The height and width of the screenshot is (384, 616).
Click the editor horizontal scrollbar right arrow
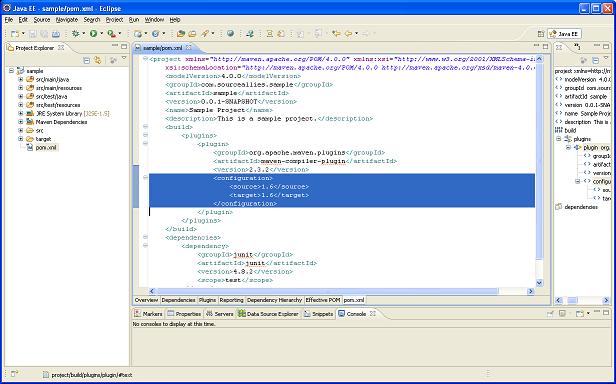tap(531, 291)
